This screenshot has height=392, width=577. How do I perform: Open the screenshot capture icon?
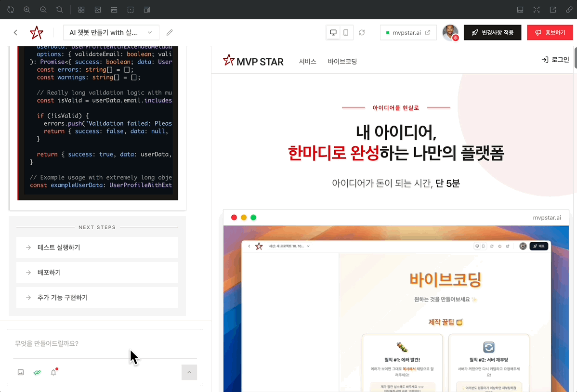(x=98, y=9)
